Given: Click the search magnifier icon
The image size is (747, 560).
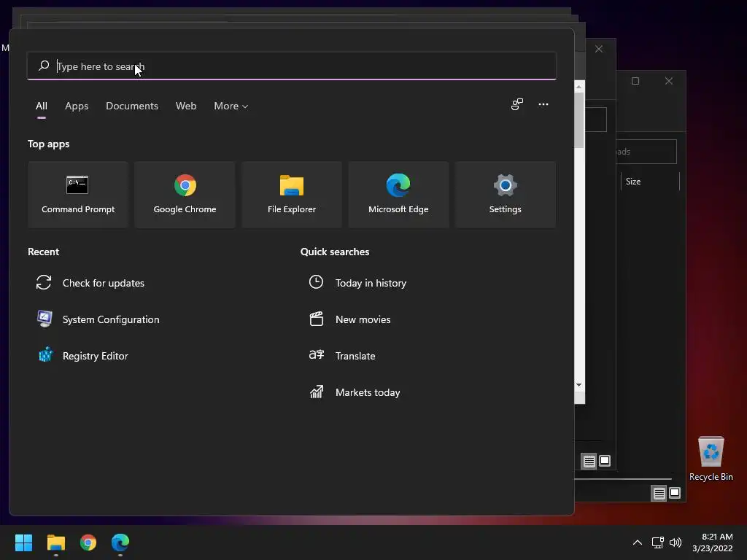Looking at the screenshot, I should (x=44, y=66).
